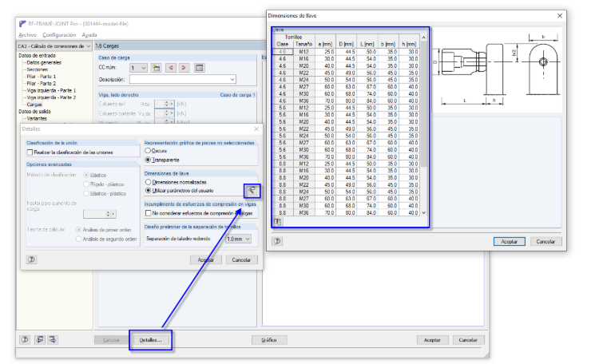Open the CA2 case selector dropdown

pos(89,46)
